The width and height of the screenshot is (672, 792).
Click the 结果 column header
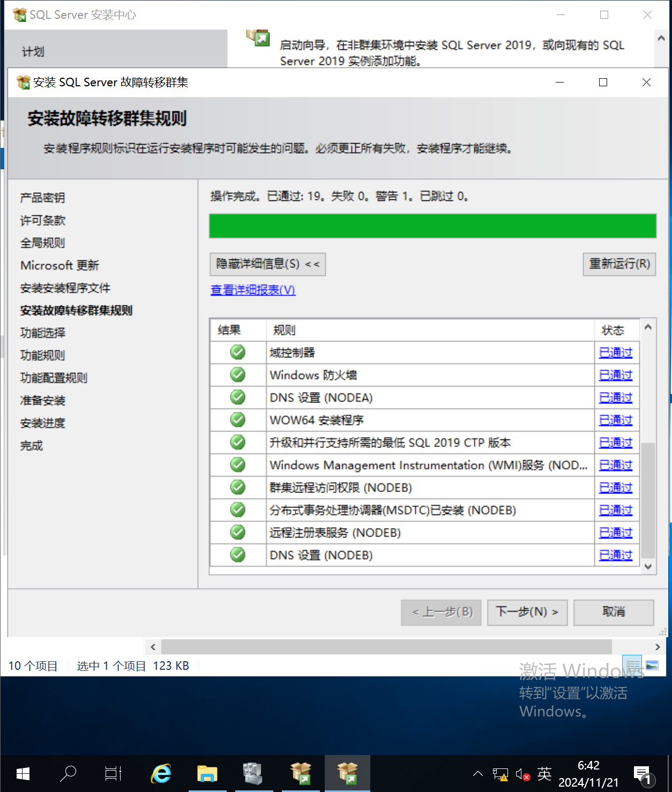point(238,330)
